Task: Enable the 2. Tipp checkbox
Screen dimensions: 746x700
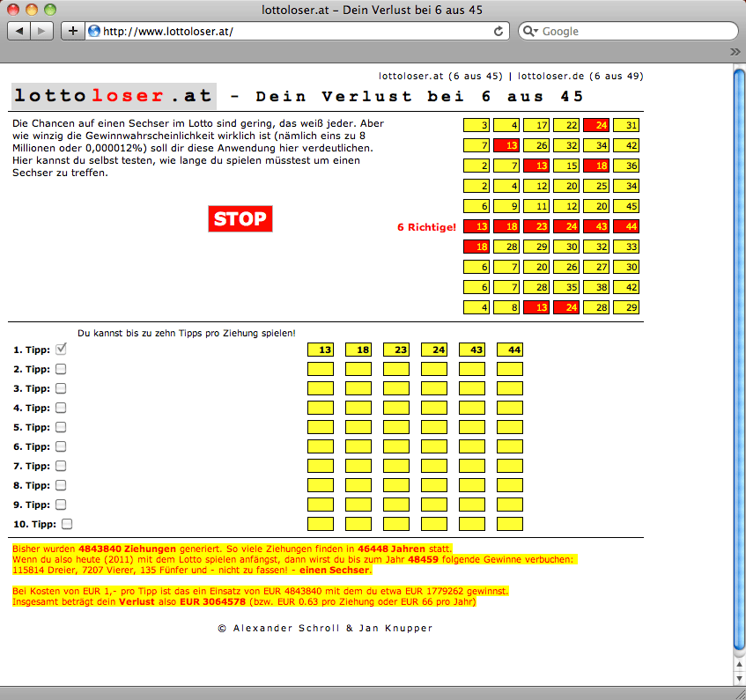Action: [x=61, y=369]
